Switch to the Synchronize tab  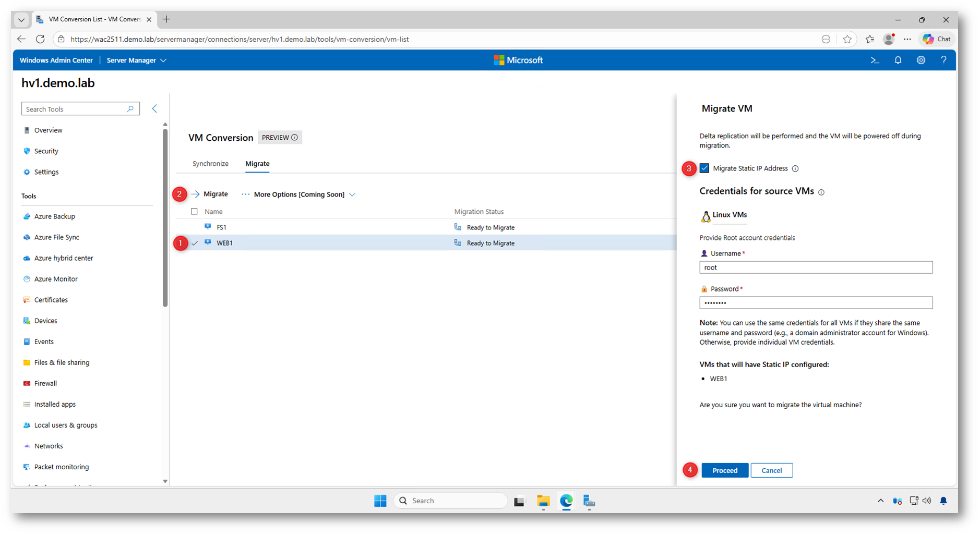pyautogui.click(x=210, y=164)
